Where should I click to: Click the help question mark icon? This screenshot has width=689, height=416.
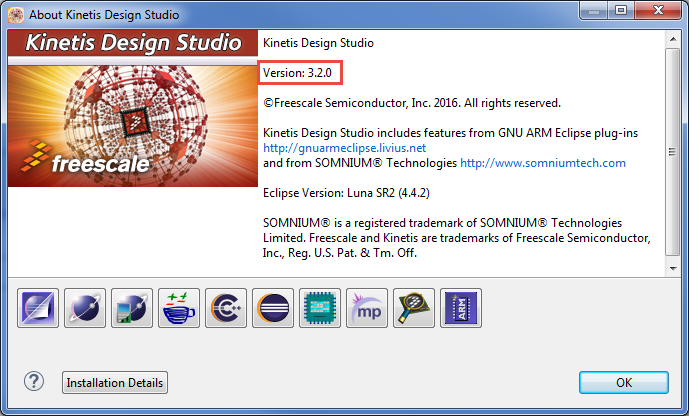(34, 381)
